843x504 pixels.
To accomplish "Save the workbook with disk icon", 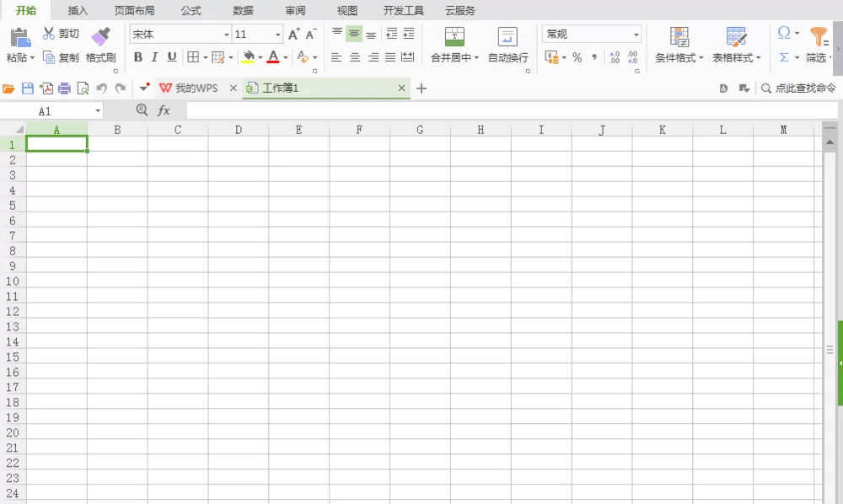I will click(x=28, y=88).
